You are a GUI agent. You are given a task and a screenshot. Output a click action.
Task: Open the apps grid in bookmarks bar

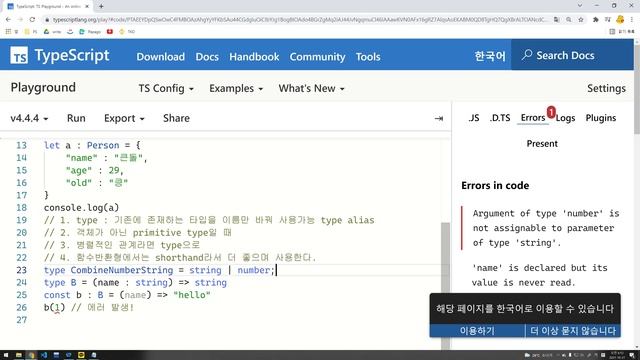[8, 31]
